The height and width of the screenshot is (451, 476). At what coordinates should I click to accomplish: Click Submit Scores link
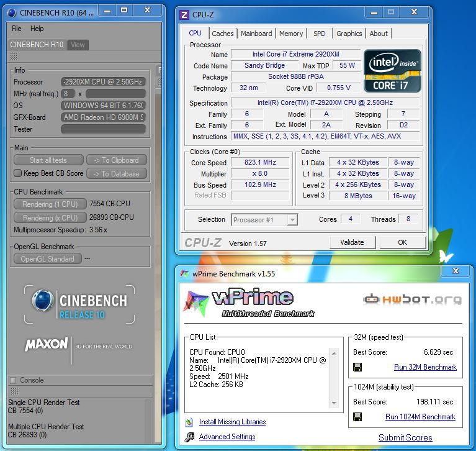tap(405, 437)
